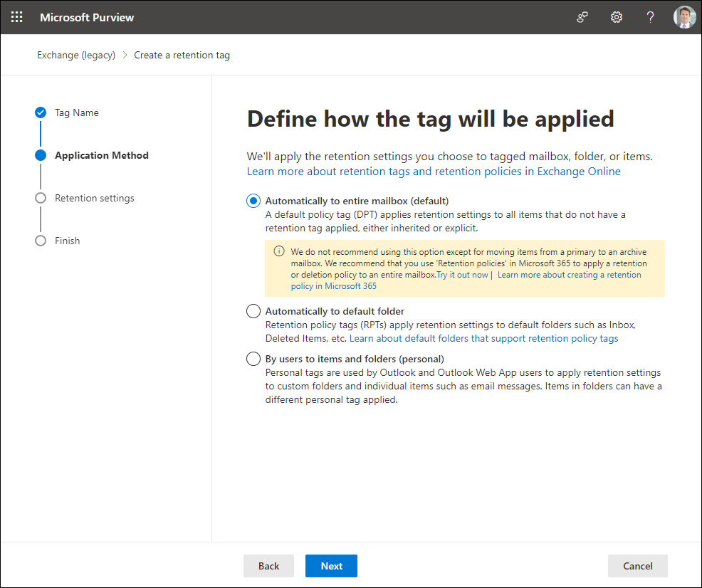Click the Define how the tag will be applied heading
The image size is (702, 588).
click(430, 120)
